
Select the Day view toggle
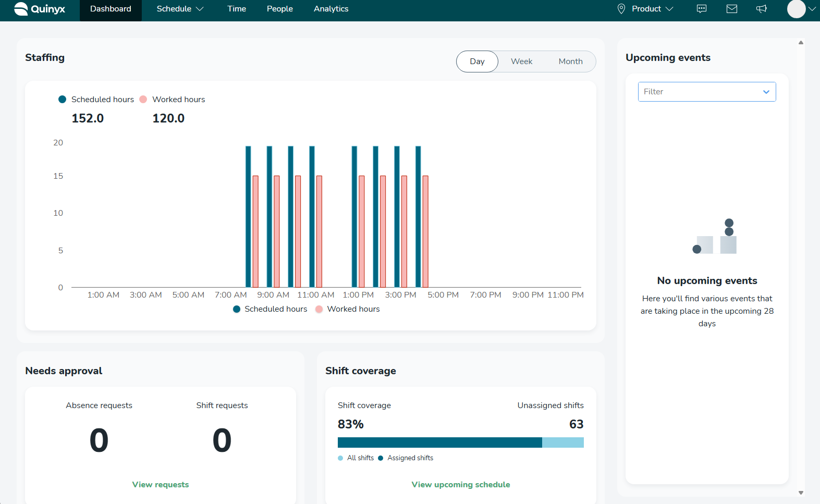[x=477, y=62]
